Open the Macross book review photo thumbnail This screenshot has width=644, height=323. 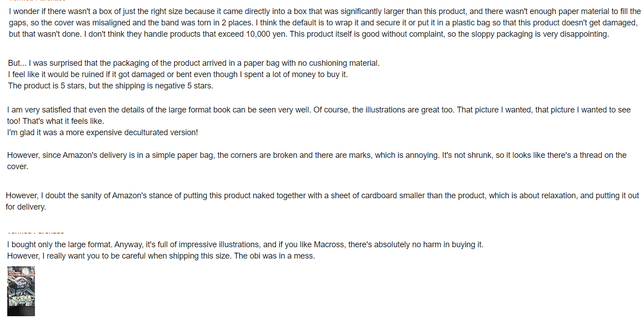tap(21, 291)
